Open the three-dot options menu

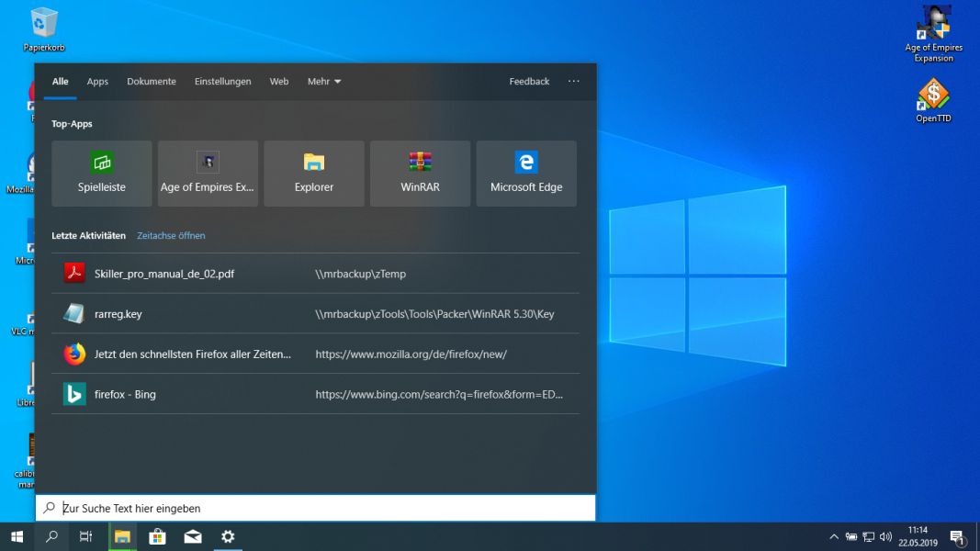(574, 81)
